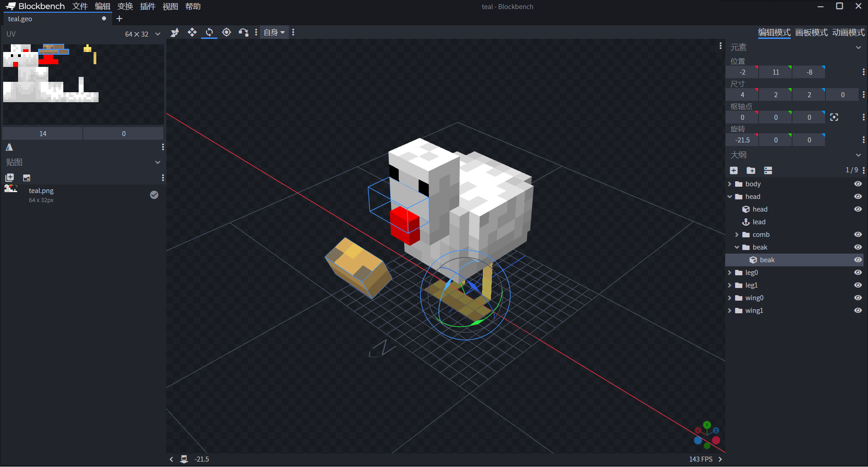The image size is (868, 467).
Task: Open texture panel menu dots
Action: 163,178
